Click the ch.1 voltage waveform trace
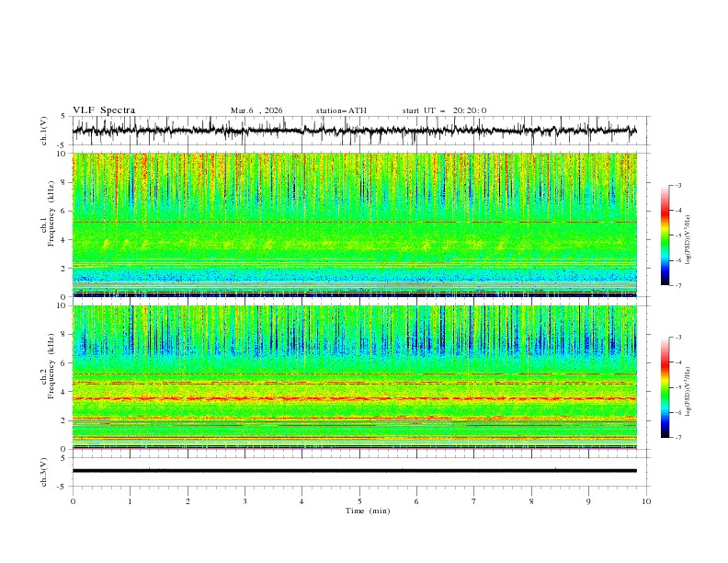 [x=355, y=131]
